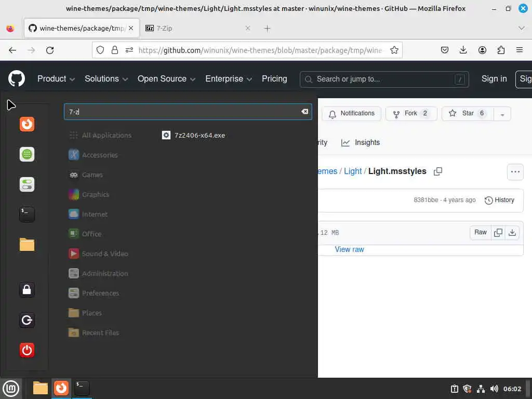Reload the current page
This screenshot has width=532, height=399.
(50, 50)
